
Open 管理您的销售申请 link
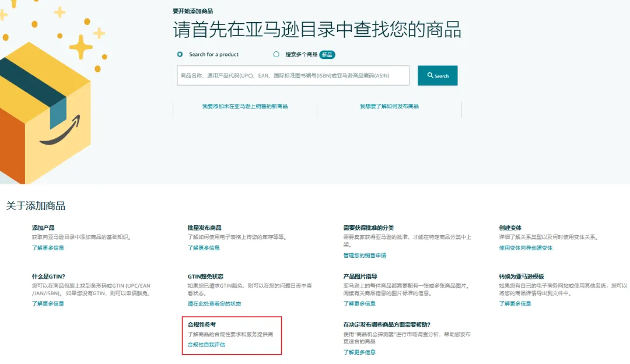365,256
